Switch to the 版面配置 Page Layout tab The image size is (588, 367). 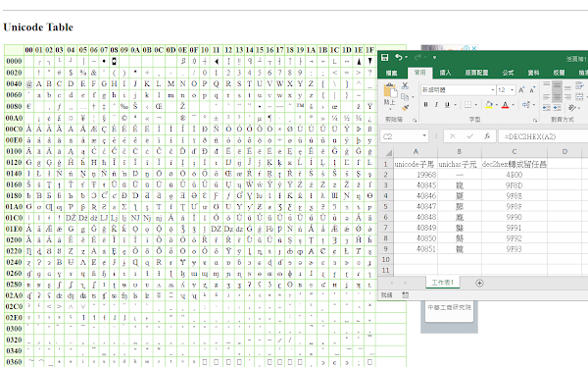[476, 73]
